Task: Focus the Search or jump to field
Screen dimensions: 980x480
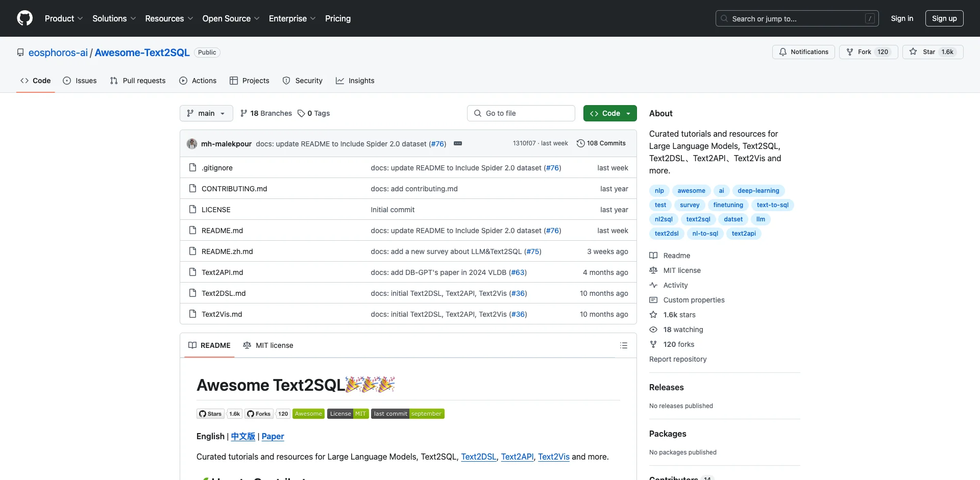Action: coord(797,18)
